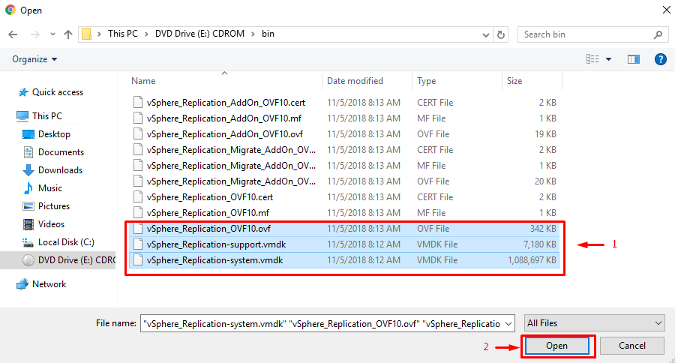Open Downloads folder in sidebar

[x=52, y=170]
